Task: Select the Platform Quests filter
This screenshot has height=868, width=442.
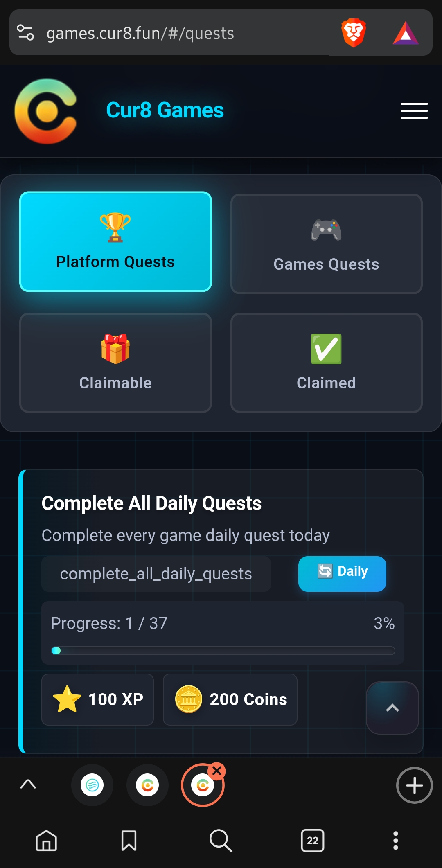Action: (115, 241)
